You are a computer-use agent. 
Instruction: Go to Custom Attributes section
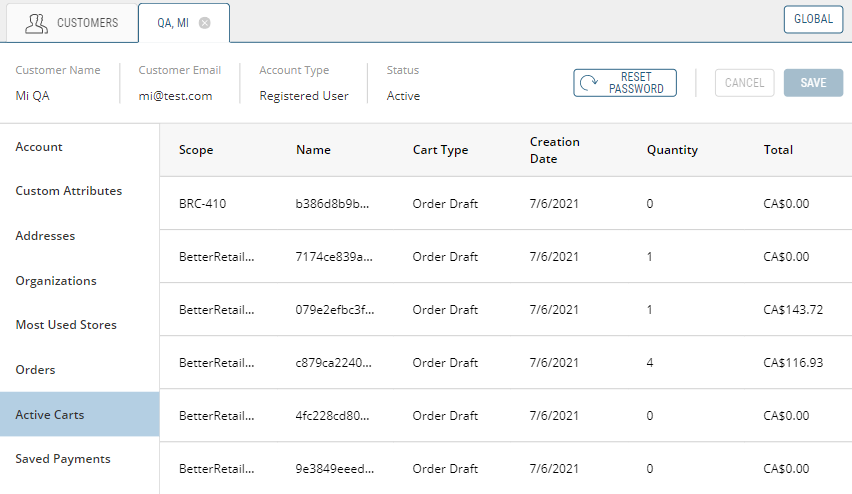coord(69,191)
